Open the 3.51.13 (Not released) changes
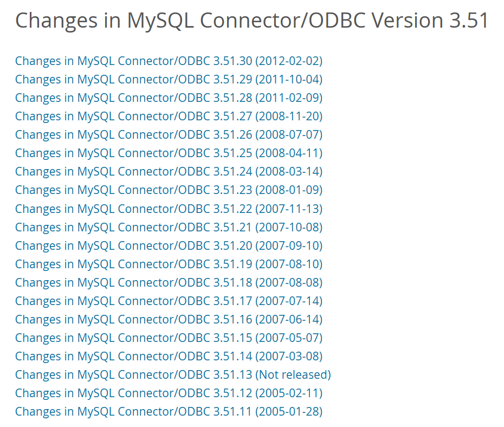This screenshot has height=427, width=504. pos(172,374)
